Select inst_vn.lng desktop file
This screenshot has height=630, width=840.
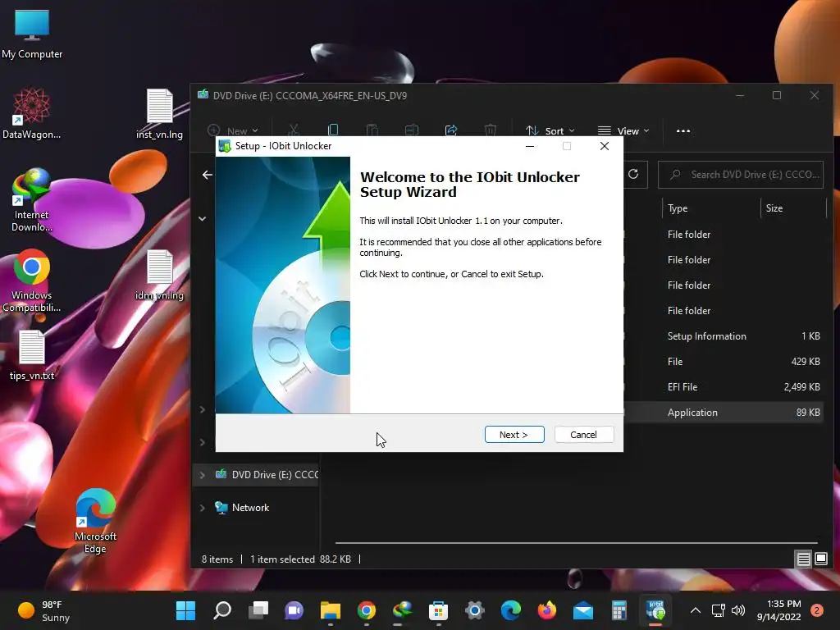160,114
